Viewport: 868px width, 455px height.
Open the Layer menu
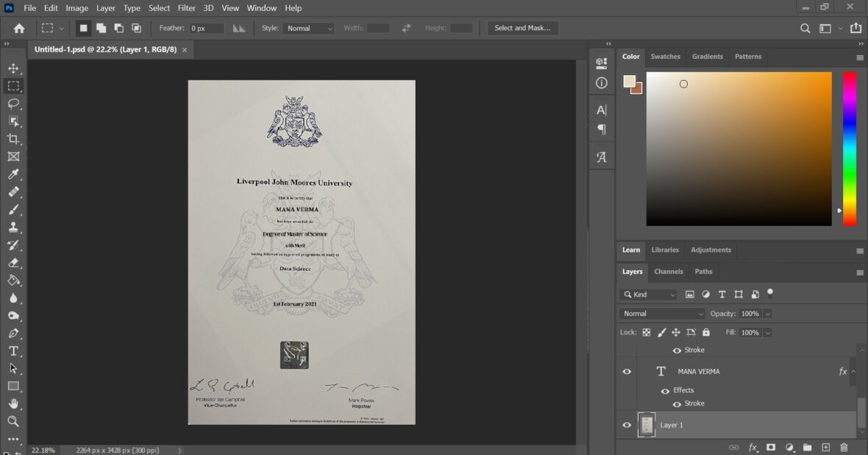(106, 8)
